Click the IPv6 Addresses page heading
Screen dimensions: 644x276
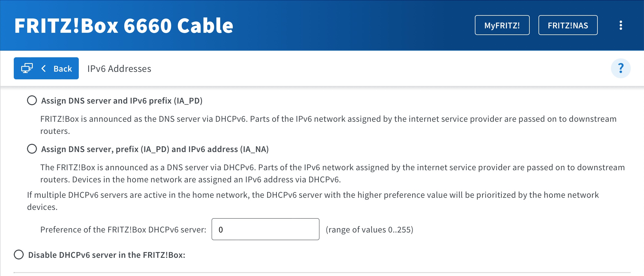click(x=119, y=69)
